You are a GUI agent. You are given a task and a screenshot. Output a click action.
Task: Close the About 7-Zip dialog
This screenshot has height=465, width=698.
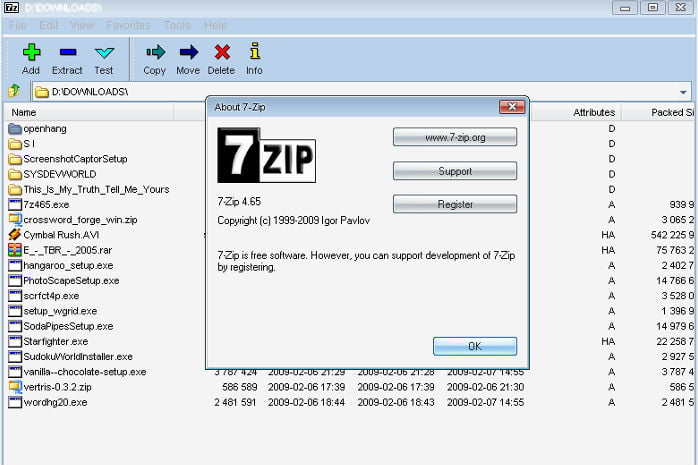[512, 107]
